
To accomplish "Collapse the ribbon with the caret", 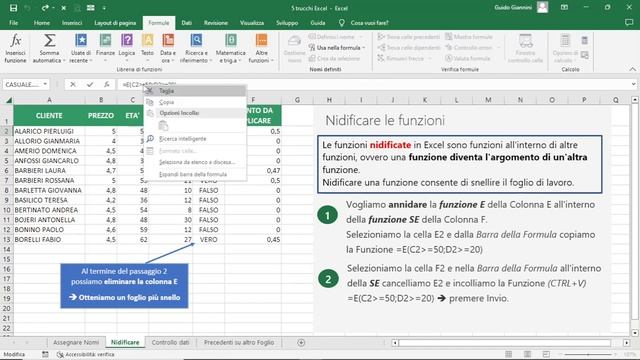I will (x=633, y=69).
